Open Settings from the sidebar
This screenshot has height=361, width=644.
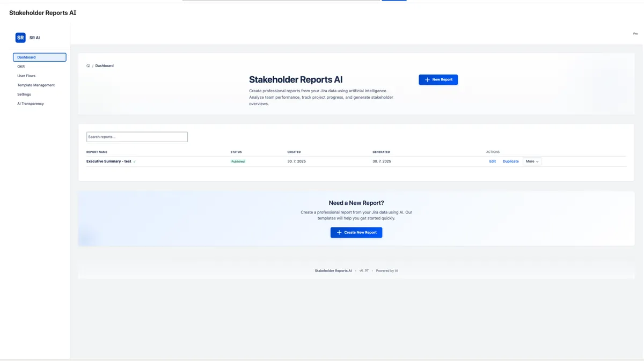[x=24, y=94]
